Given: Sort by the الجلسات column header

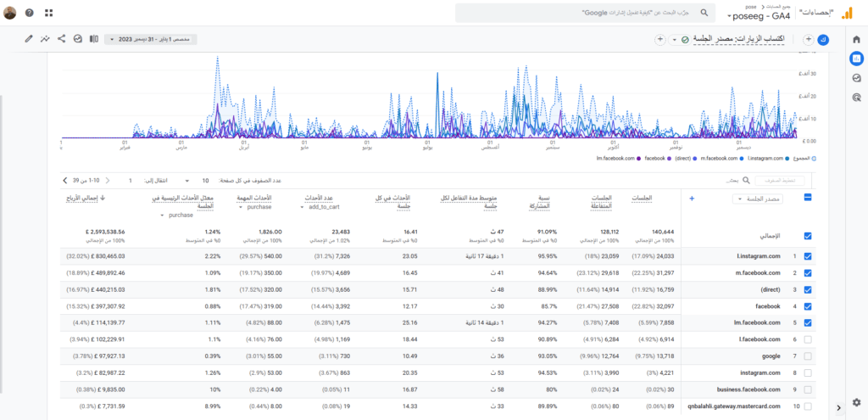Looking at the screenshot, I should [642, 198].
